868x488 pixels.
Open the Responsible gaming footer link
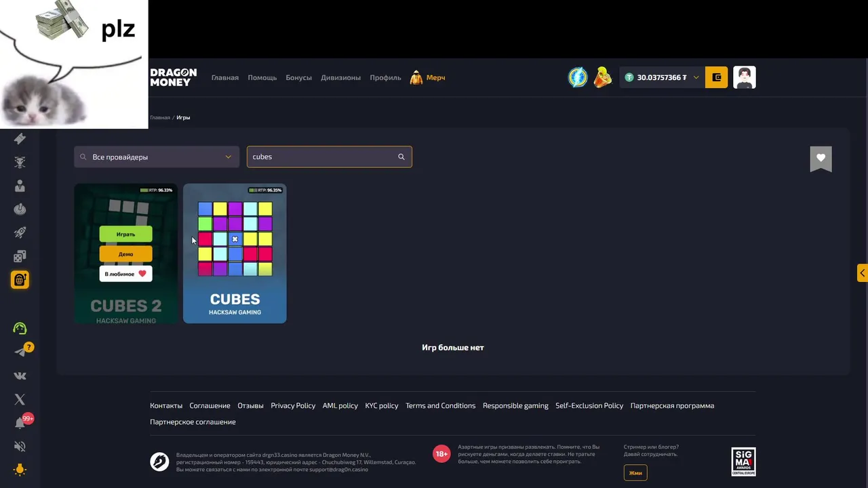click(515, 405)
